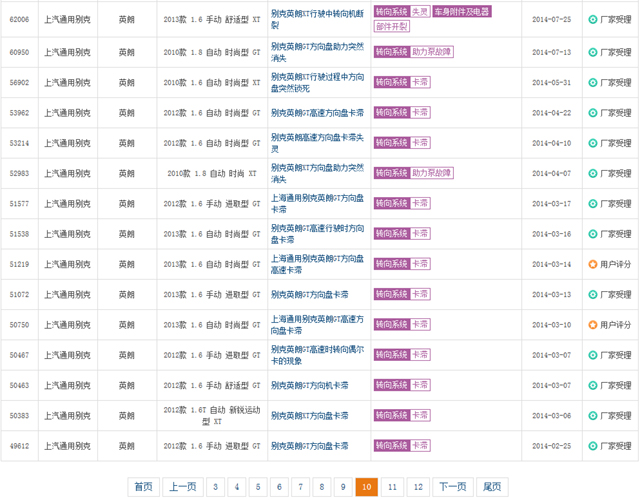Click status icon in complaint row 51577
This screenshot has height=500, width=640.
point(593,203)
